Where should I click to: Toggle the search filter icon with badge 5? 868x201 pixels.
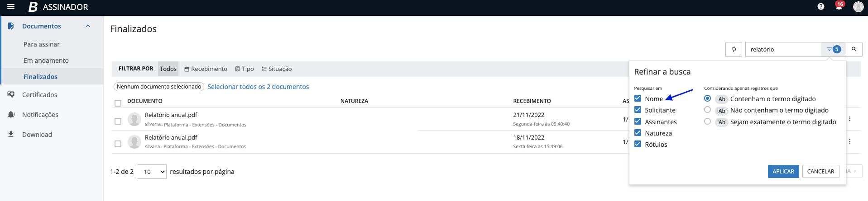833,49
